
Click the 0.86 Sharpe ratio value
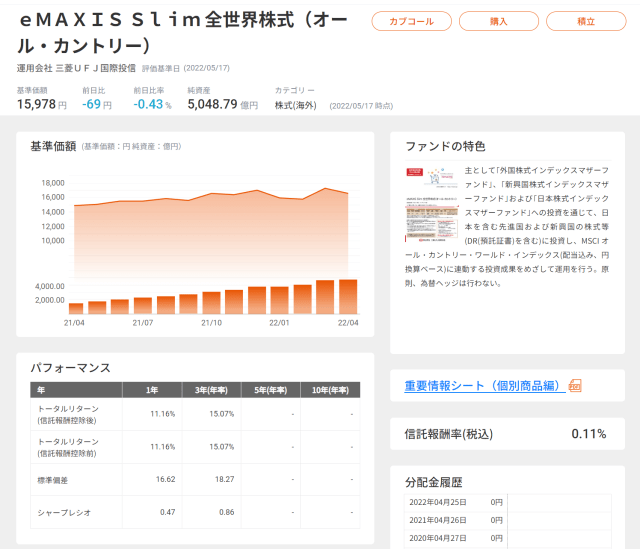[227, 512]
